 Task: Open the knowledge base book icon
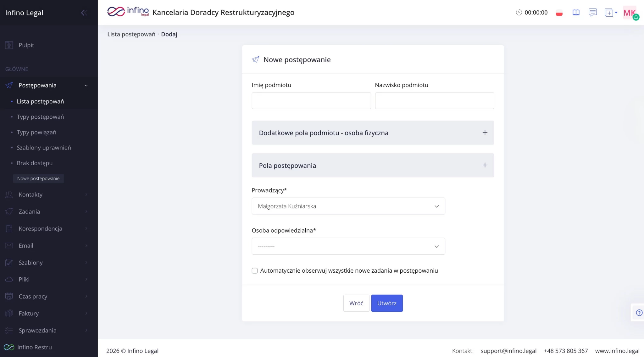tap(576, 13)
